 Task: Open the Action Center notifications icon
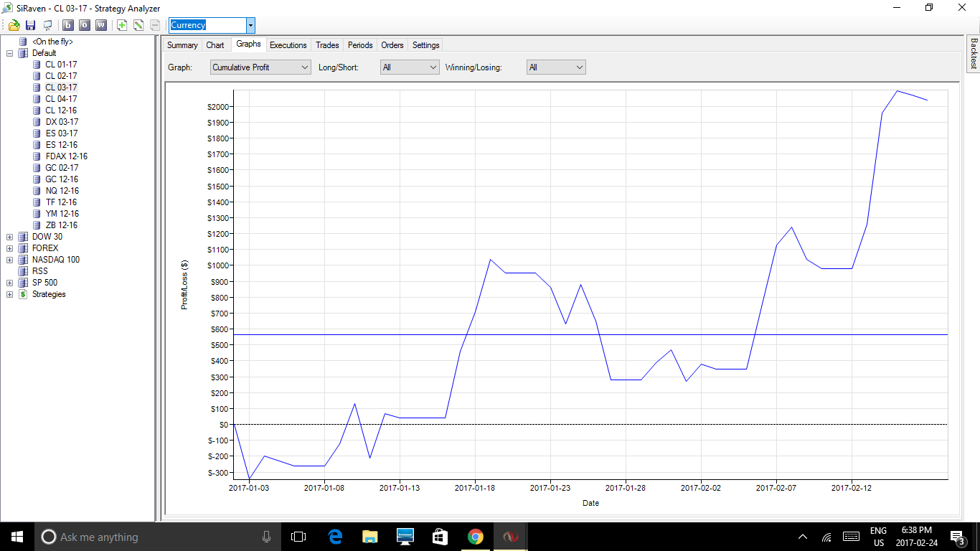(957, 537)
